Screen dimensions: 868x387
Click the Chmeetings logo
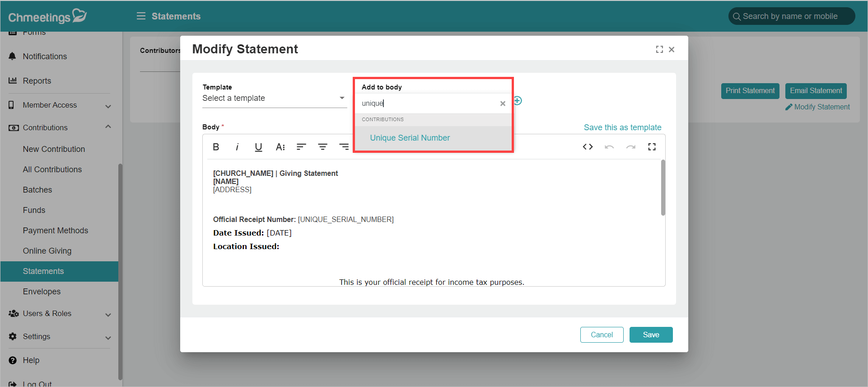(x=47, y=16)
